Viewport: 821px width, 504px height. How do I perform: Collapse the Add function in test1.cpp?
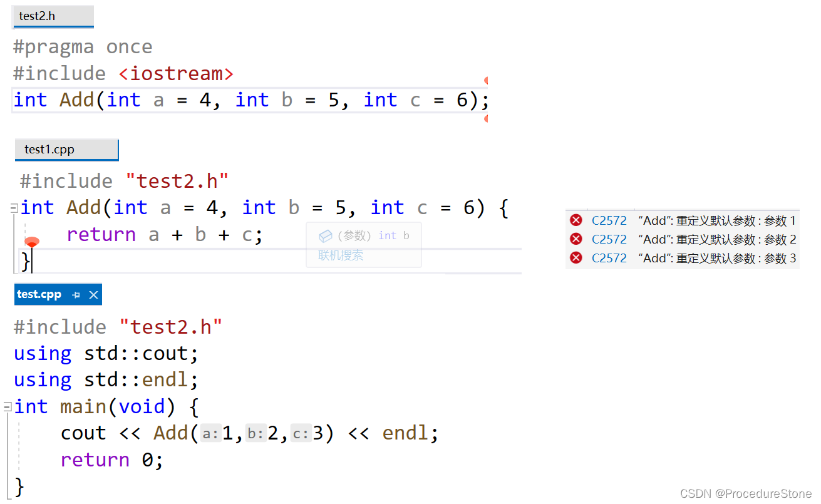14,208
